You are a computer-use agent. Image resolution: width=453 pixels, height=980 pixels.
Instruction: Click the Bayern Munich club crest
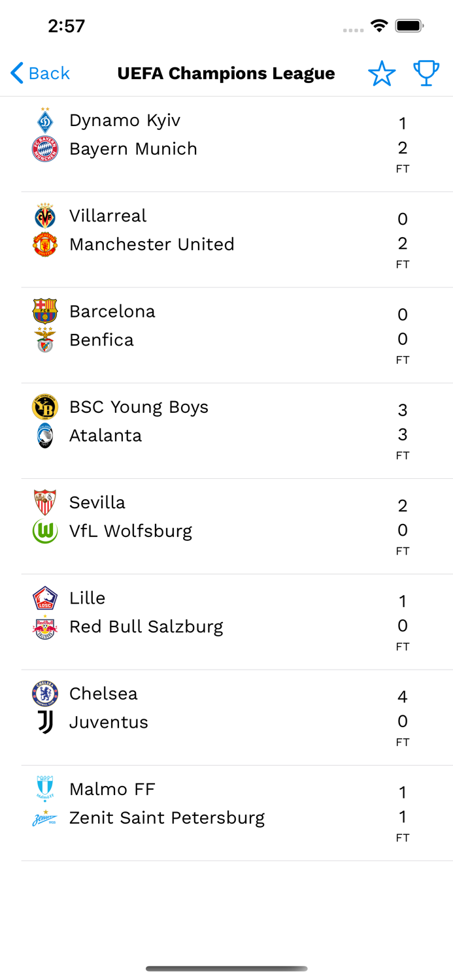coord(45,148)
